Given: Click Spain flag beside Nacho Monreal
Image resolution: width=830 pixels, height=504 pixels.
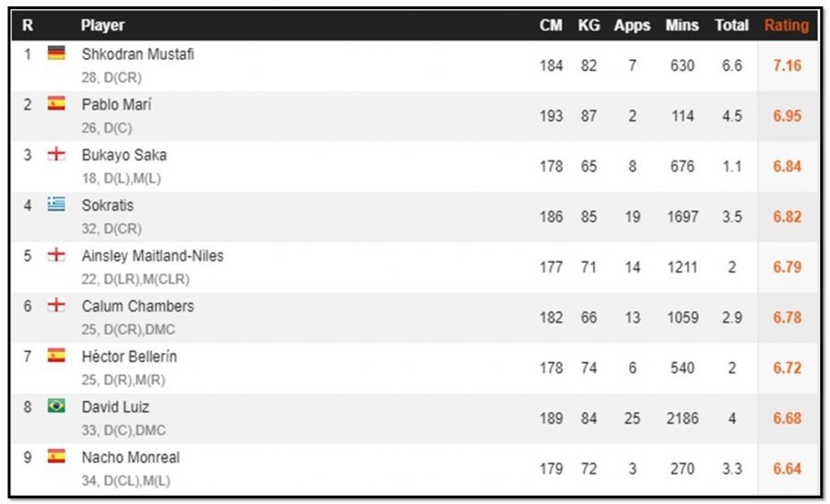Looking at the screenshot, I should [x=56, y=456].
